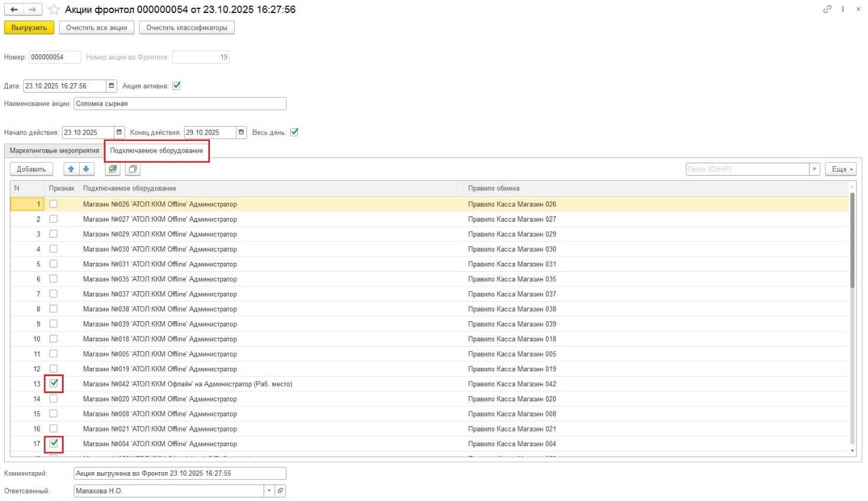Toggle the Акция активна checkbox
This screenshot has width=868, height=501.
pyautogui.click(x=176, y=85)
